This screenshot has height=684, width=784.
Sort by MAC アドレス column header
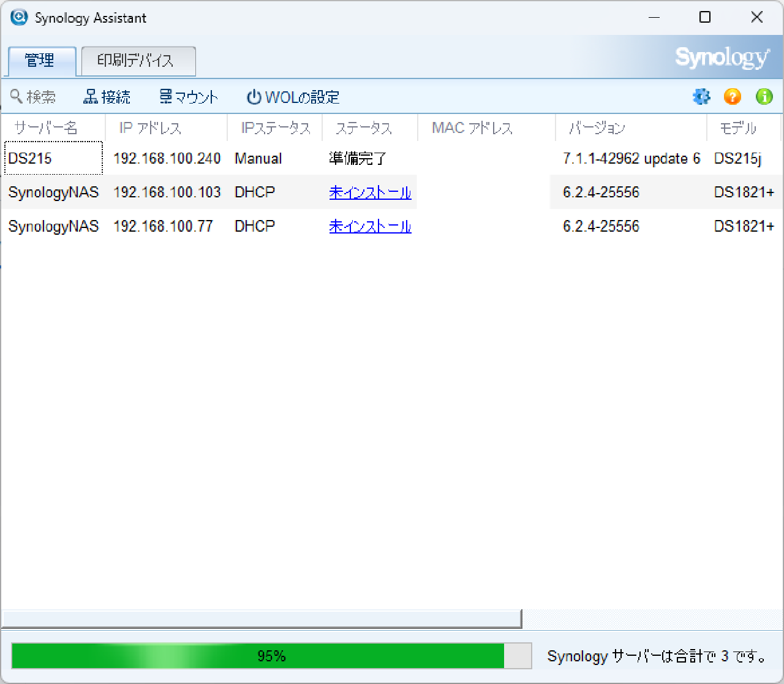click(486, 127)
